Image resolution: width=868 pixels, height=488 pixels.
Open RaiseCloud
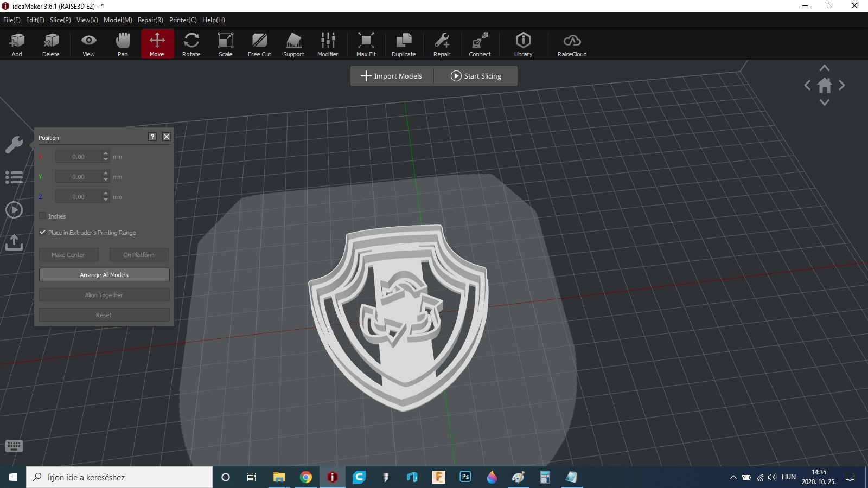point(572,44)
